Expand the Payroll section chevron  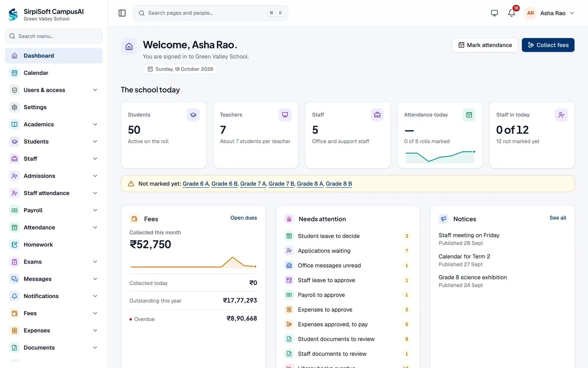[95, 210]
